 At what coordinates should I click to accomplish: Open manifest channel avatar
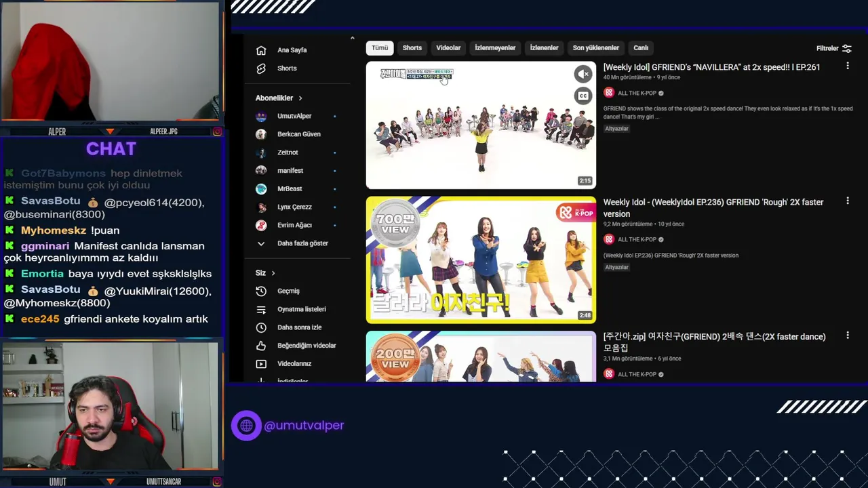tap(261, 171)
